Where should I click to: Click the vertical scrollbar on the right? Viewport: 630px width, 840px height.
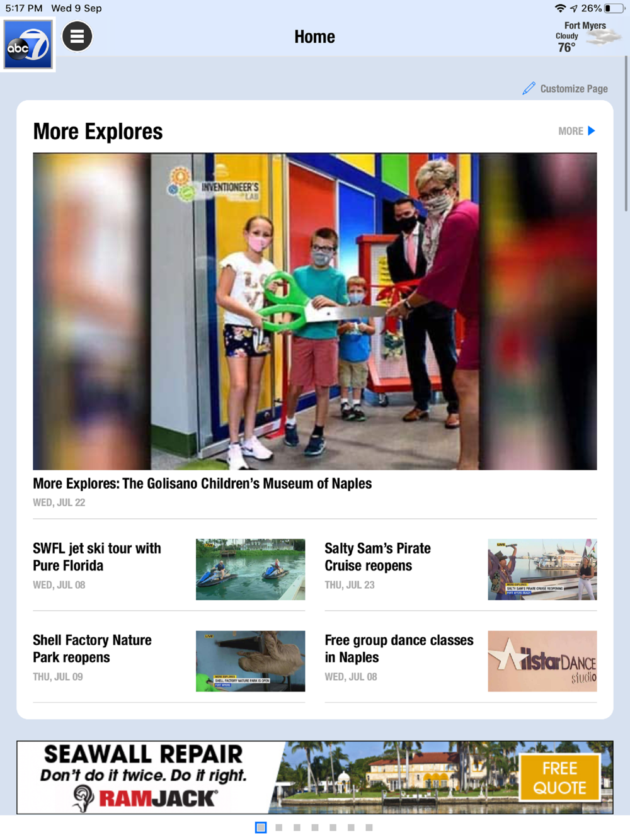coord(626,133)
